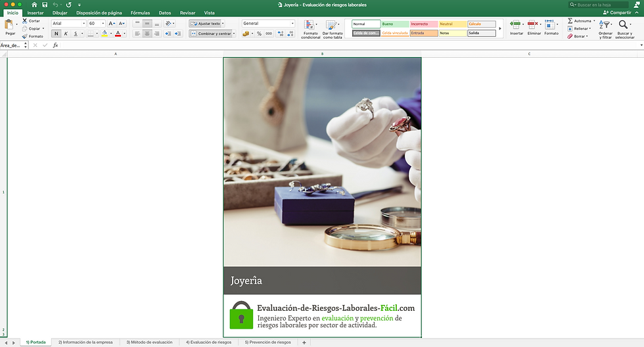Apply percent style format
Viewport: 644px width, 347px height.
259,34
